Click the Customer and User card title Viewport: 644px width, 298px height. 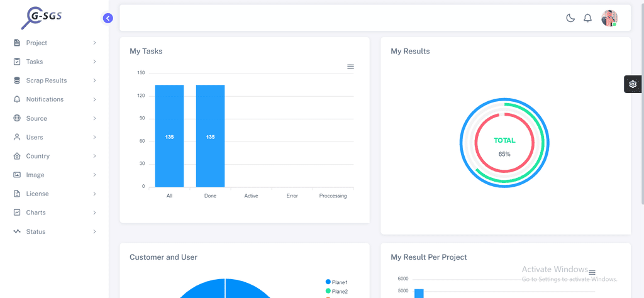pyautogui.click(x=164, y=257)
